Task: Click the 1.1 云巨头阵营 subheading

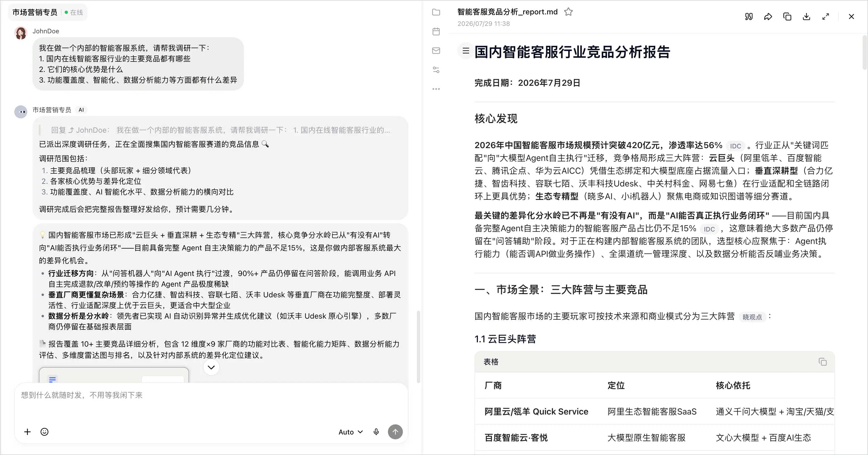Action: pyautogui.click(x=505, y=339)
